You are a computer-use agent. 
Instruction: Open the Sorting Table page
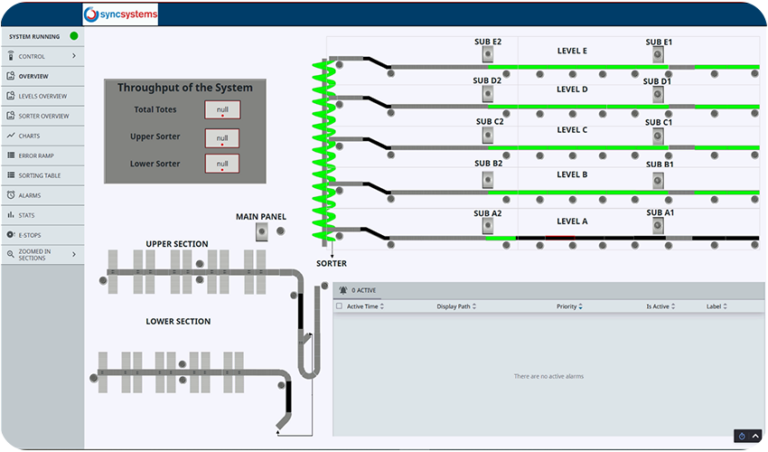[43, 175]
